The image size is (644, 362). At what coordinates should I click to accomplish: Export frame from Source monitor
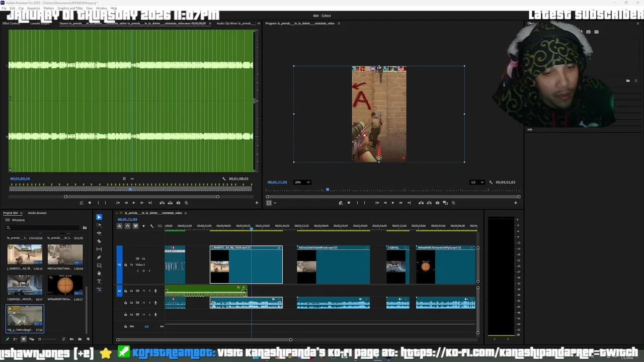pyautogui.click(x=178, y=203)
